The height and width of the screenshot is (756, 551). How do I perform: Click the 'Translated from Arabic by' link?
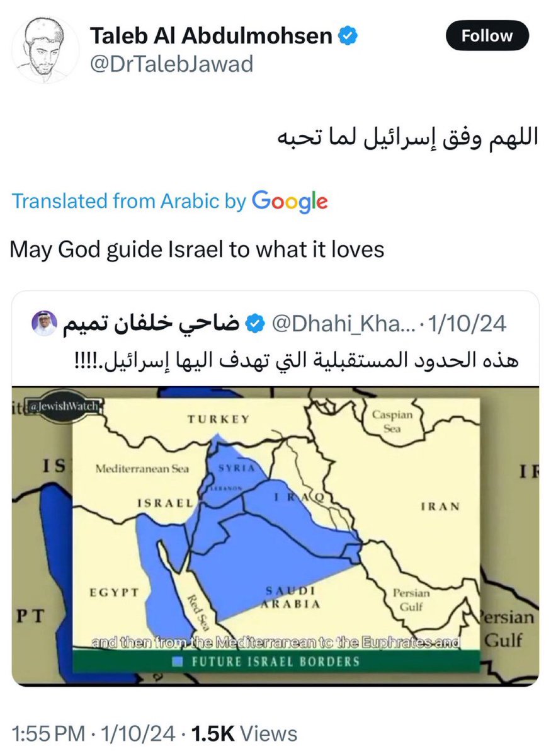(128, 202)
